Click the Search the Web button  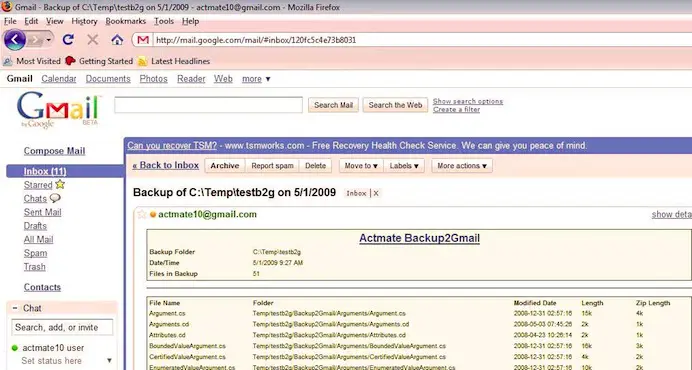tap(395, 105)
